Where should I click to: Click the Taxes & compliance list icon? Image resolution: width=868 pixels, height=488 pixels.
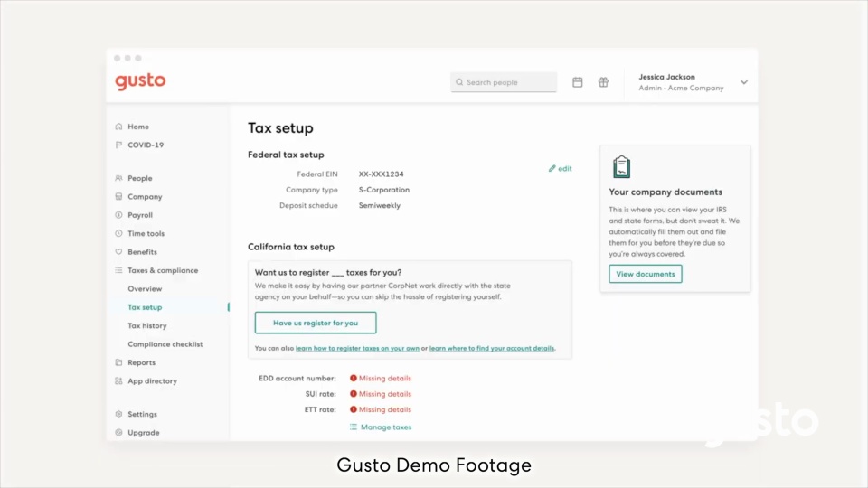(118, 270)
